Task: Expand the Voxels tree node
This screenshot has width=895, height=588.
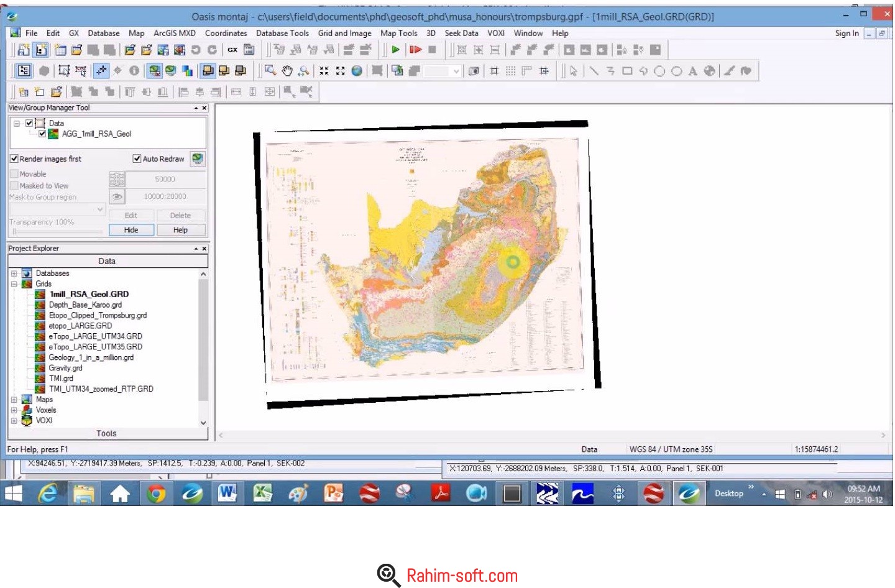Action: (14, 410)
